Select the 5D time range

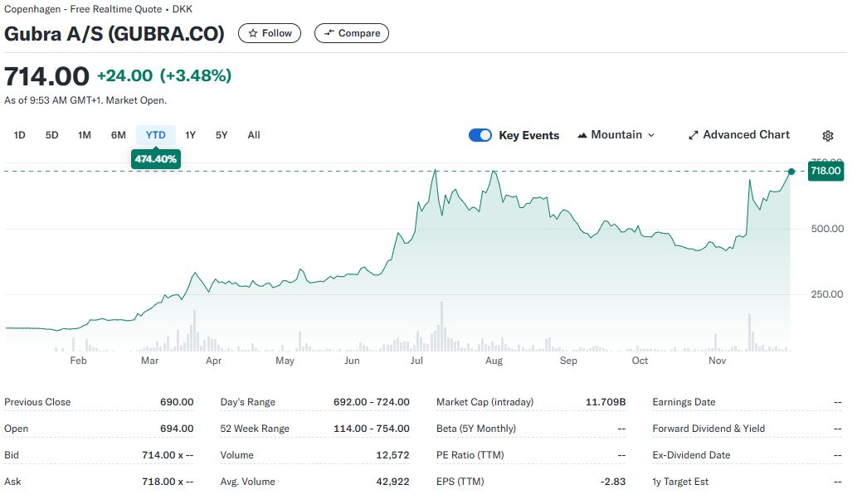pyautogui.click(x=52, y=135)
